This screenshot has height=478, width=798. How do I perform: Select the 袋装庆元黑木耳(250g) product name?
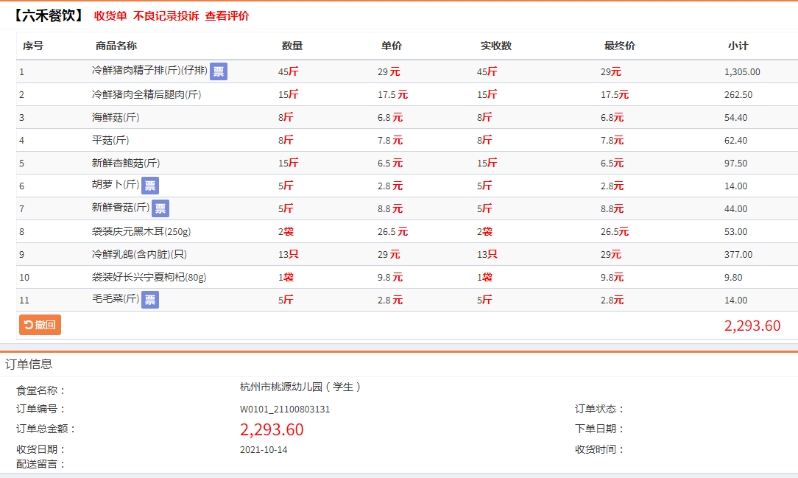click(x=141, y=232)
